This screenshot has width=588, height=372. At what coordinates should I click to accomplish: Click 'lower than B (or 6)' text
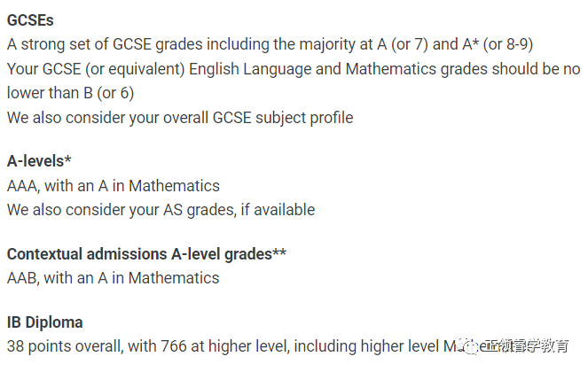click(x=70, y=93)
